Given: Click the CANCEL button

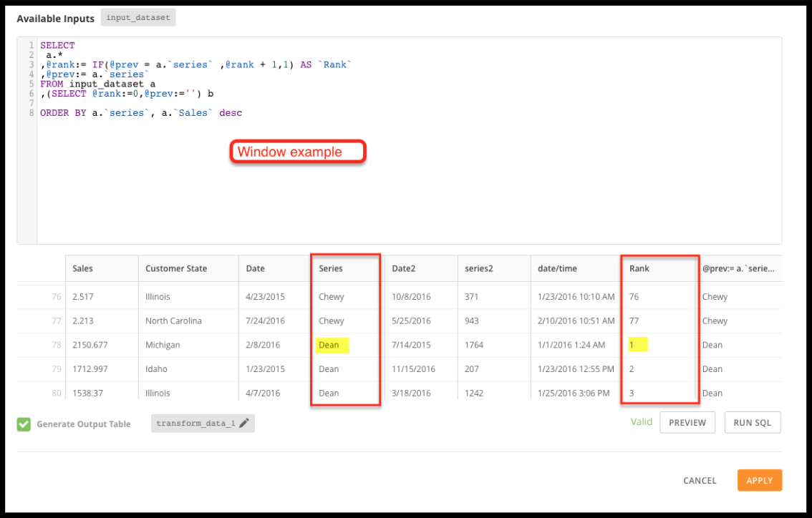Looking at the screenshot, I should coord(700,480).
